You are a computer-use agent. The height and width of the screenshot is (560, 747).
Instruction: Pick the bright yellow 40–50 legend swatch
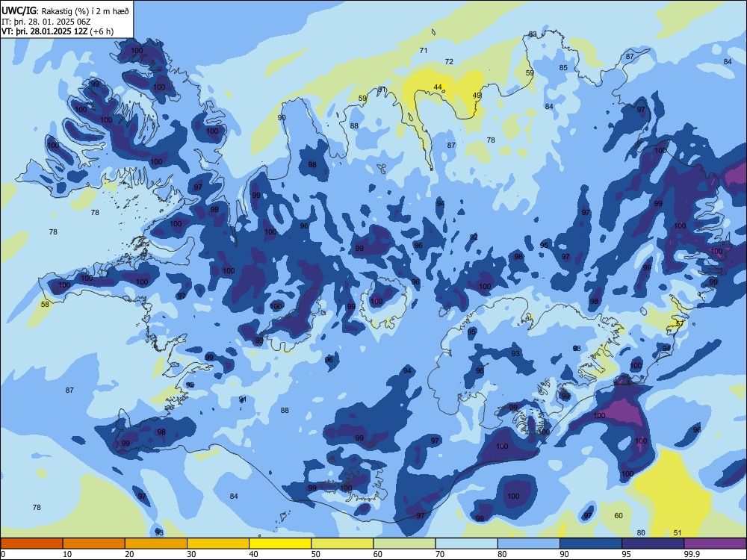[280, 544]
